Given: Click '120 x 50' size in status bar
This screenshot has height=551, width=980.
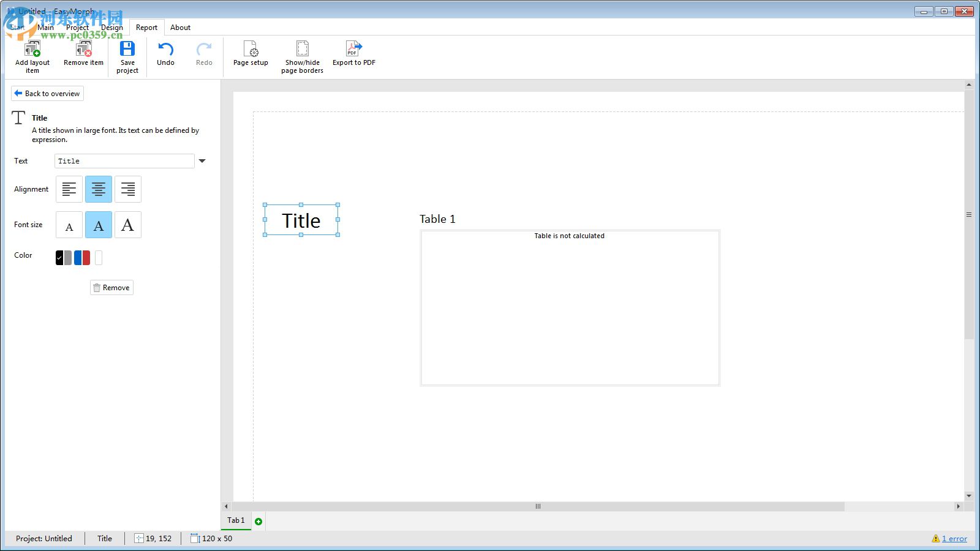Looking at the screenshot, I should 217,539.
